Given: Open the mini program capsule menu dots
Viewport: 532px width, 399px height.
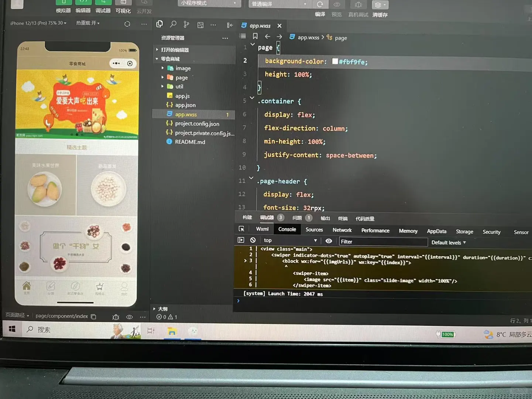Looking at the screenshot, I should (x=116, y=63).
